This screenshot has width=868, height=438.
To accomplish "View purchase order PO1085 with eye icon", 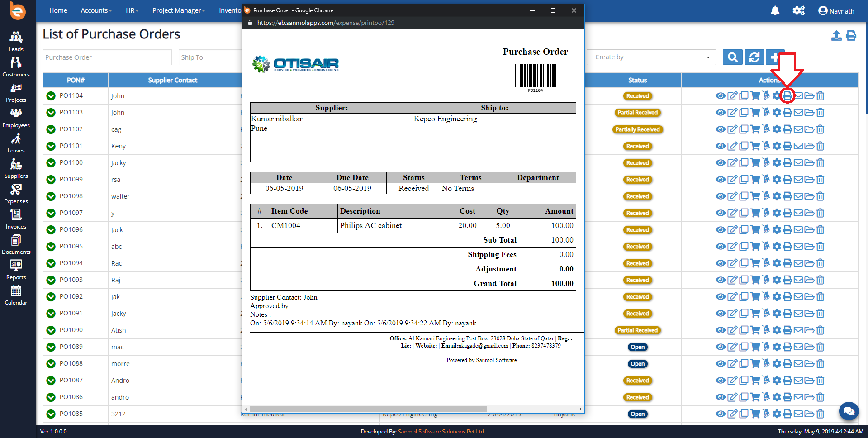I will (x=721, y=414).
